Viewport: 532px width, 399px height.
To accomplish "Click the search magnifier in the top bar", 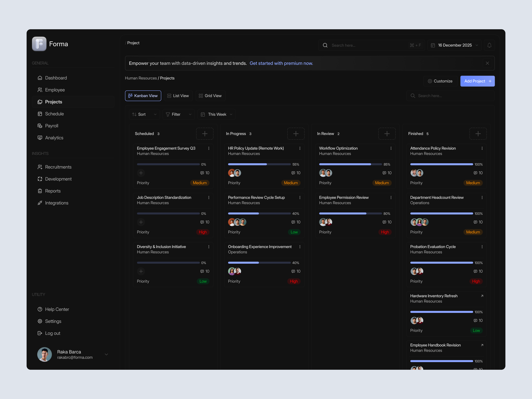I will pos(325,45).
